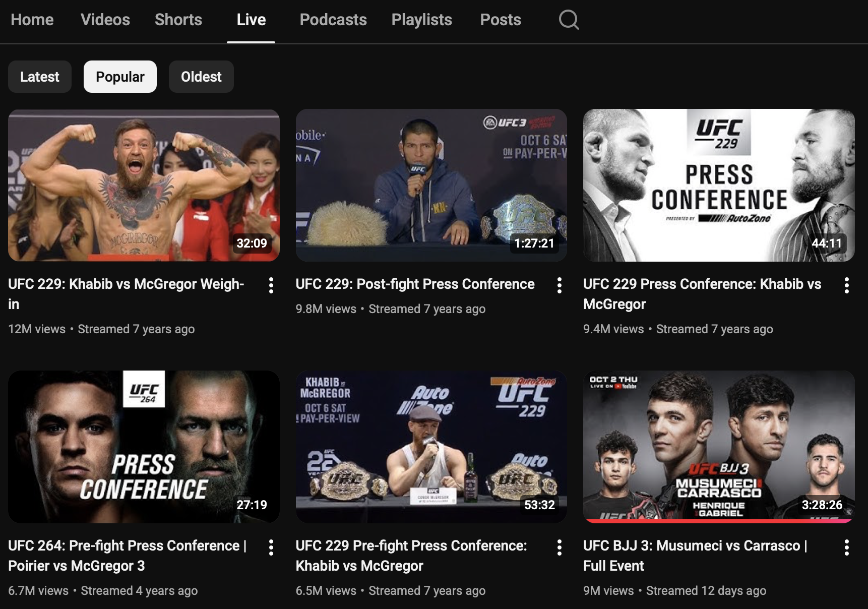Go to the Videos tab
This screenshot has width=868, height=609.
click(105, 20)
